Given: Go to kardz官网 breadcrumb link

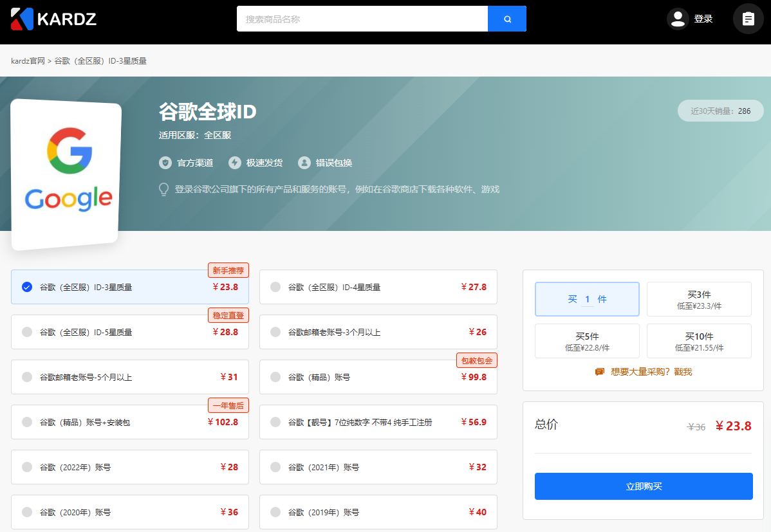Looking at the screenshot, I should [28, 61].
